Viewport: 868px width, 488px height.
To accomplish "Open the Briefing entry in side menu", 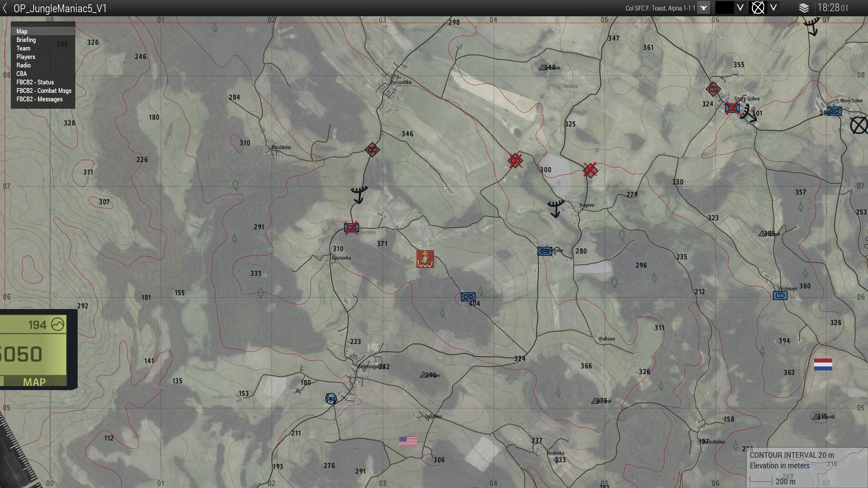I will tap(26, 40).
